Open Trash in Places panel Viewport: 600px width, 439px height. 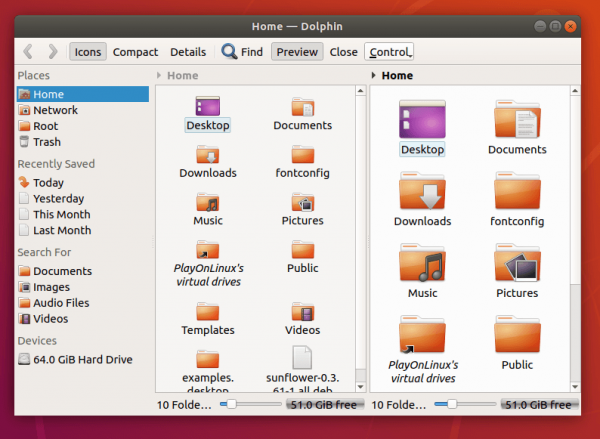83,142
